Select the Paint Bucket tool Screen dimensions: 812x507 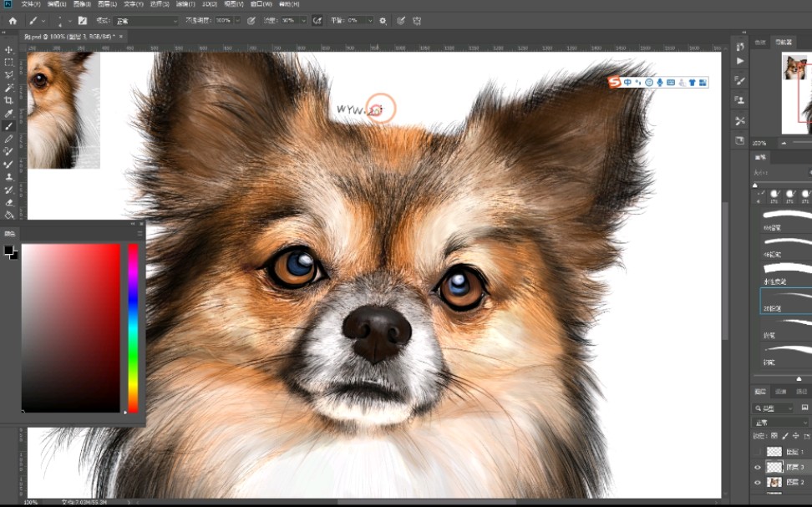pyautogui.click(x=9, y=215)
